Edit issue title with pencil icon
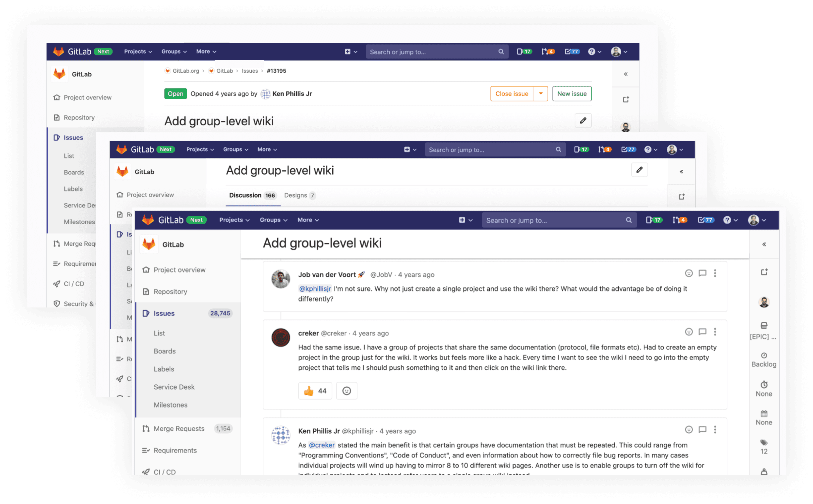This screenshot has height=504, width=813. click(639, 170)
